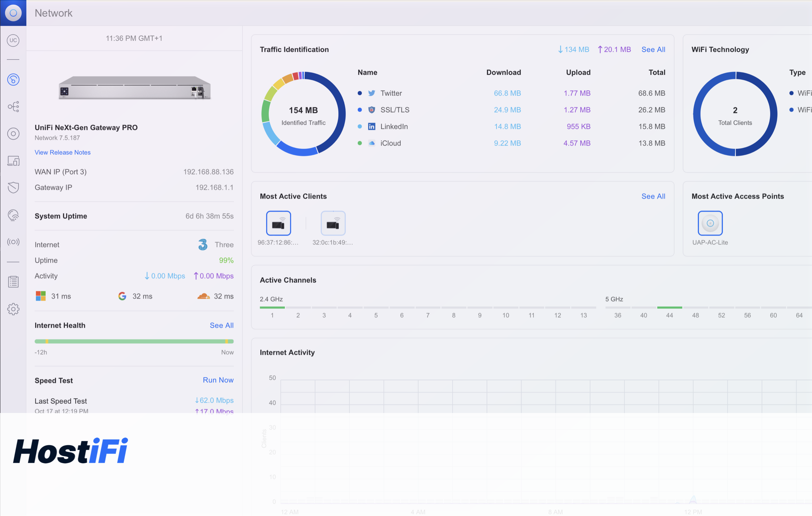Click the 154 MB identified traffic donut chart
The image size is (812, 516).
(303, 114)
